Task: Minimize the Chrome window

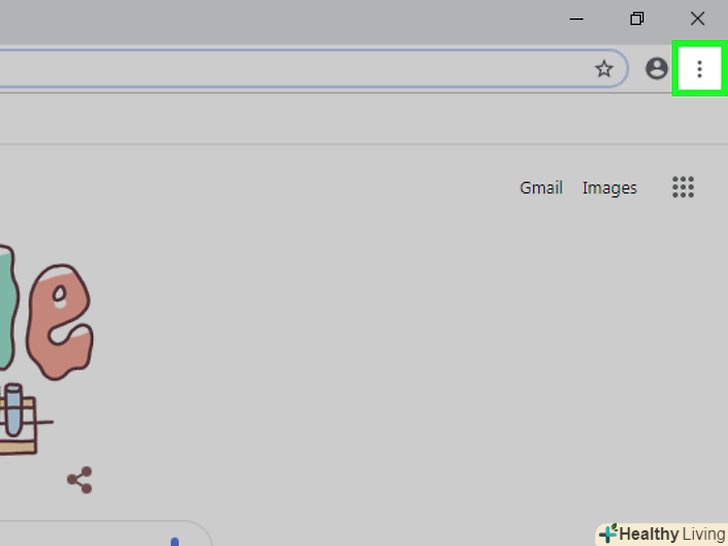Action: (576, 19)
